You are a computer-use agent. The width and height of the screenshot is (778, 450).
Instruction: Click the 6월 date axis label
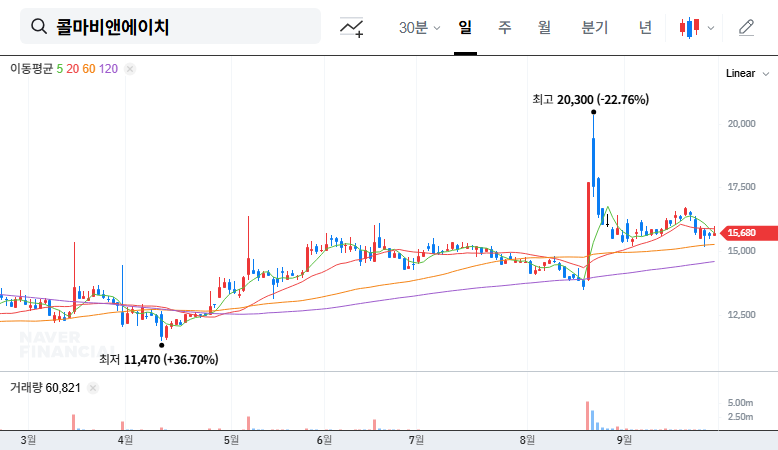coord(324,440)
